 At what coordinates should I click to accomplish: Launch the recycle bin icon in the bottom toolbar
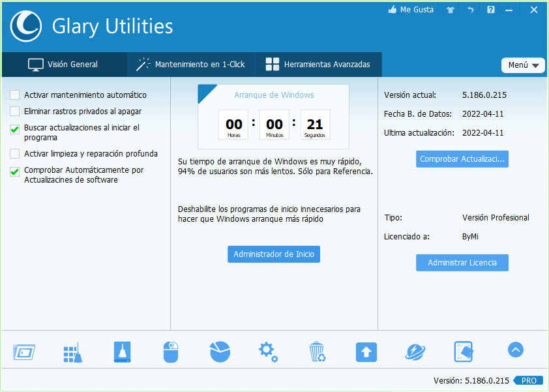(x=318, y=352)
